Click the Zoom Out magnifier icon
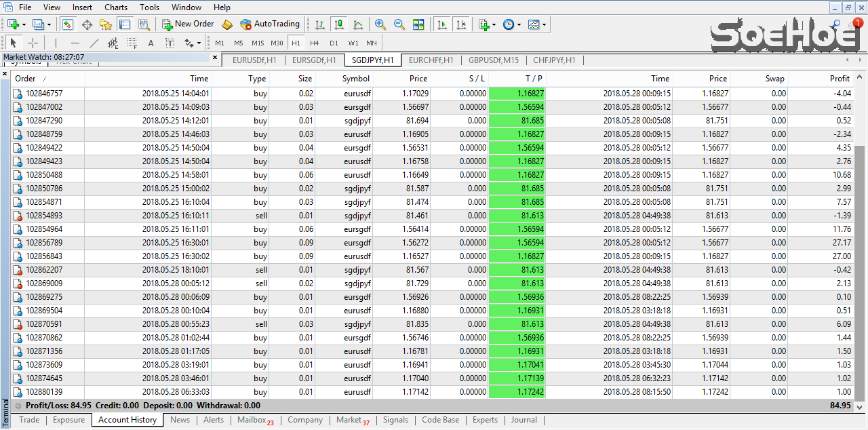The height and width of the screenshot is (430, 868). 399,24
